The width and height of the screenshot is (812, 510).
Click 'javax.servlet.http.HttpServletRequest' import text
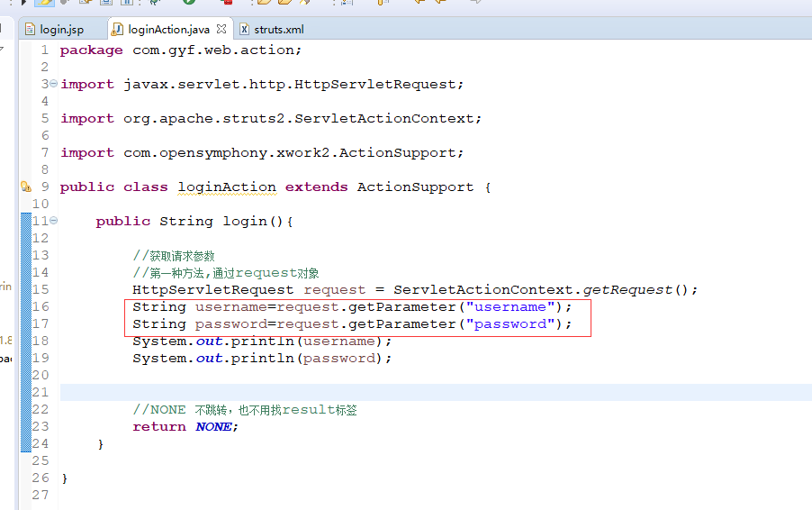pyautogui.click(x=290, y=85)
